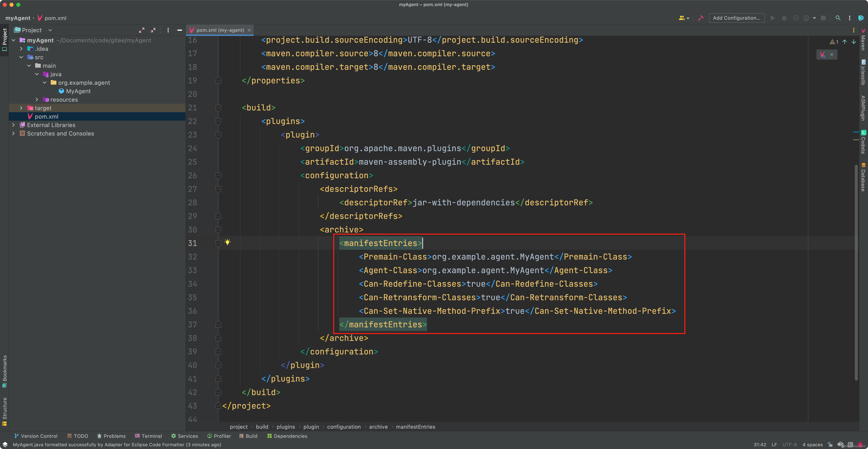
Task: Open the TODO tab
Action: pyautogui.click(x=77, y=436)
